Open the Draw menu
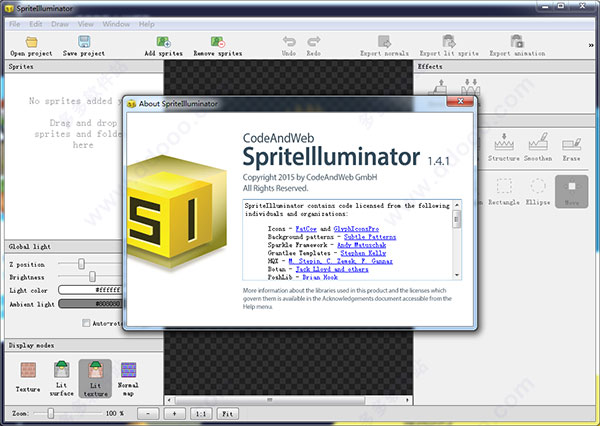Viewport: 600px width, 426px height. click(60, 24)
